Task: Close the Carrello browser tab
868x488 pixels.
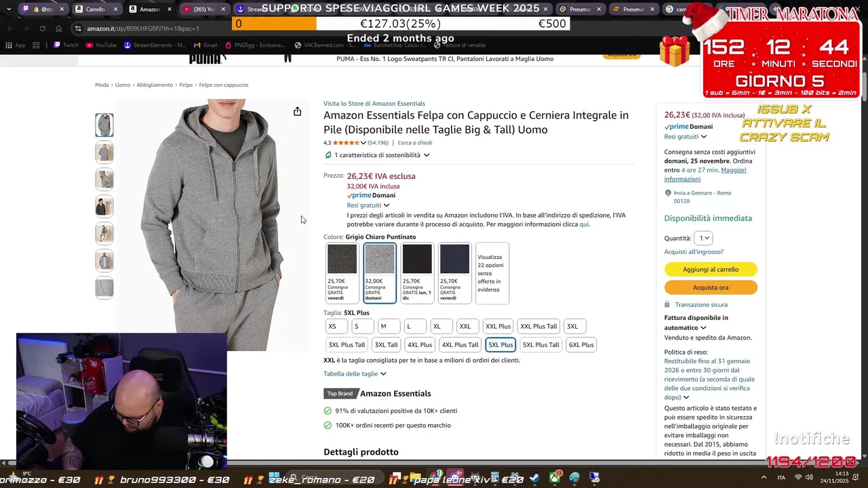Action: pyautogui.click(x=117, y=9)
